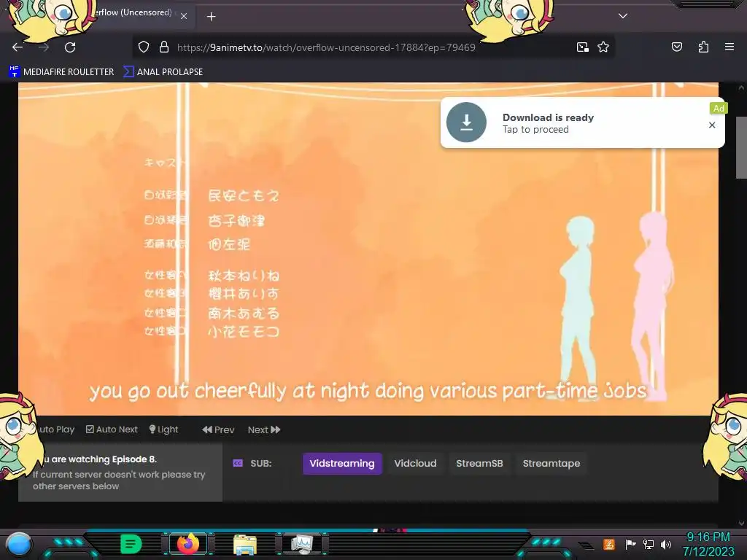Screen dimensions: 747x560
Task: Click the download icon in ad
Action: tap(466, 122)
